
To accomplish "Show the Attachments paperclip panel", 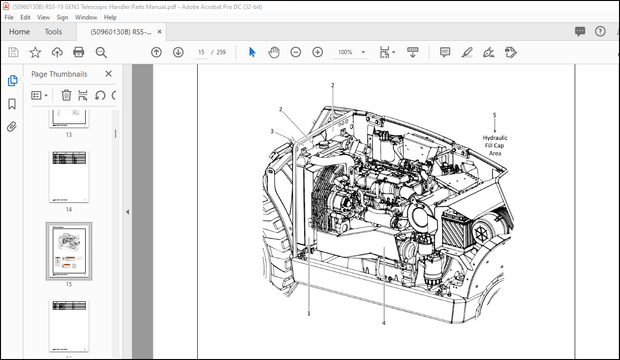I will [12, 127].
